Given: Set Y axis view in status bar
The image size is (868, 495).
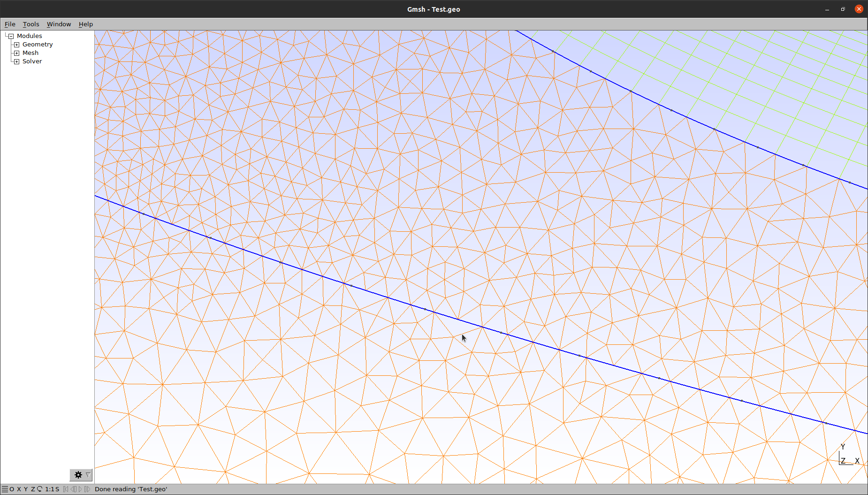Looking at the screenshot, I should tap(26, 489).
